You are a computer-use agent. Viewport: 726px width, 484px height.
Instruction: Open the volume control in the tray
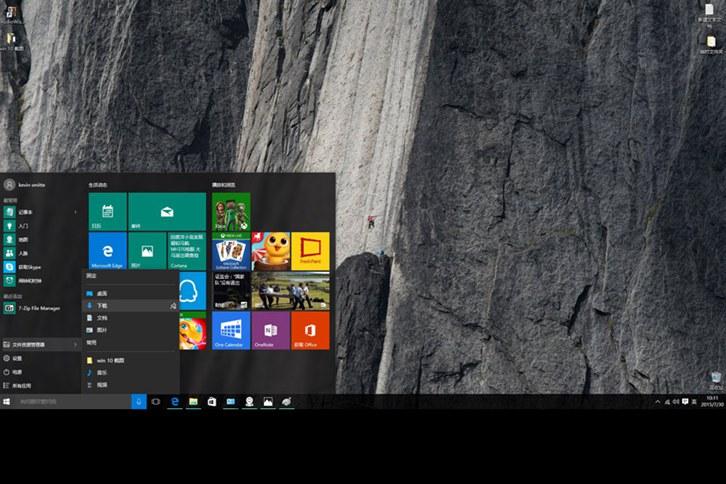(676, 402)
